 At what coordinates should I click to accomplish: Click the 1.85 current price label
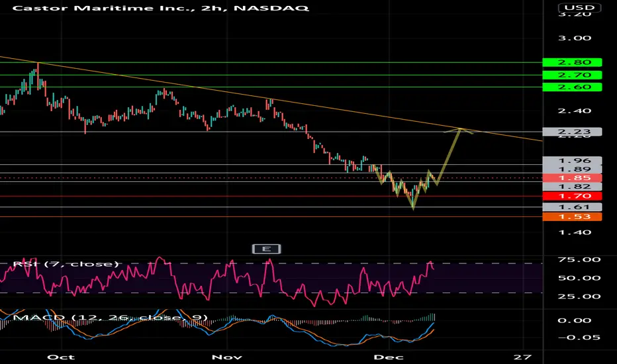point(572,178)
